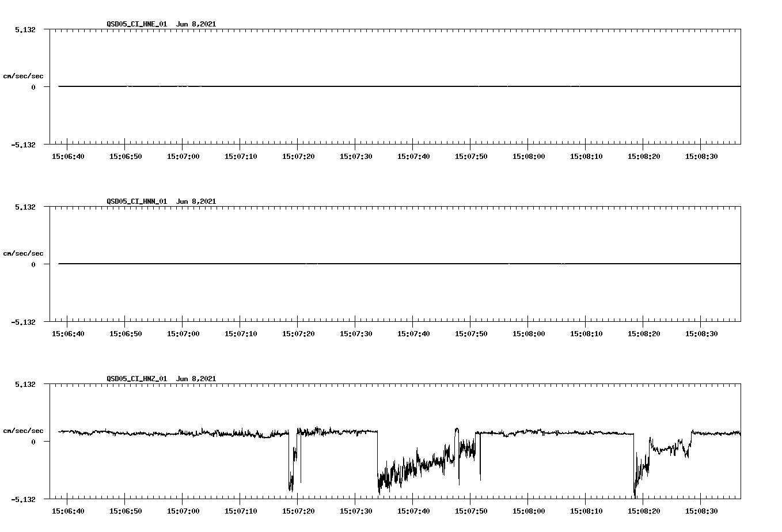782x532 pixels.
Task: Click 15:07:20 time label under HNE plot
Action: click(x=298, y=157)
